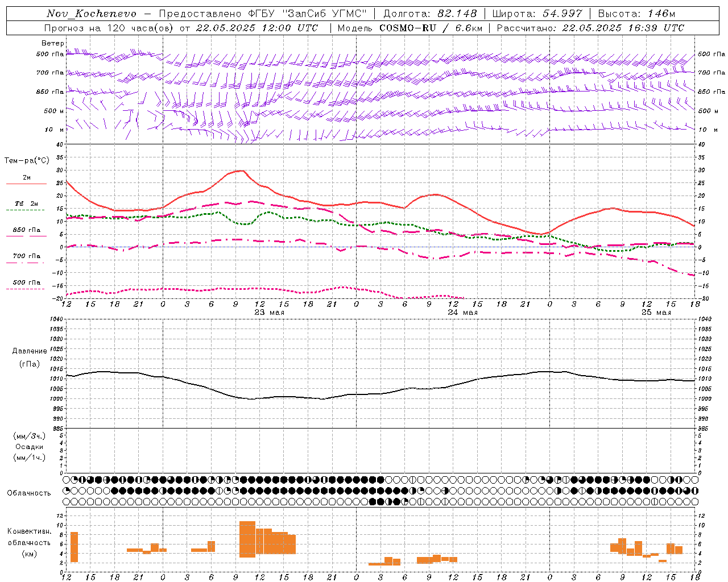The image size is (728, 582).
Task: Click the red 2м temperature legend line
Action: tap(27, 184)
